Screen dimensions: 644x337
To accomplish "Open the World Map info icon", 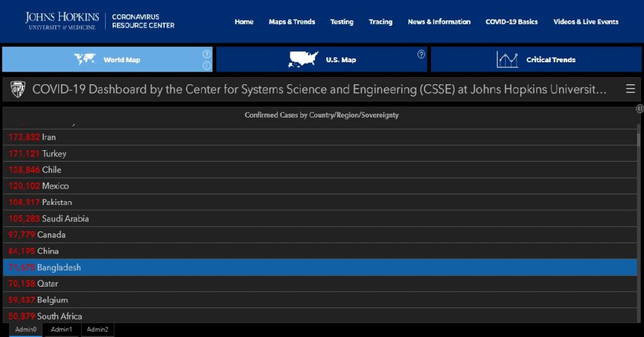I will [x=206, y=65].
